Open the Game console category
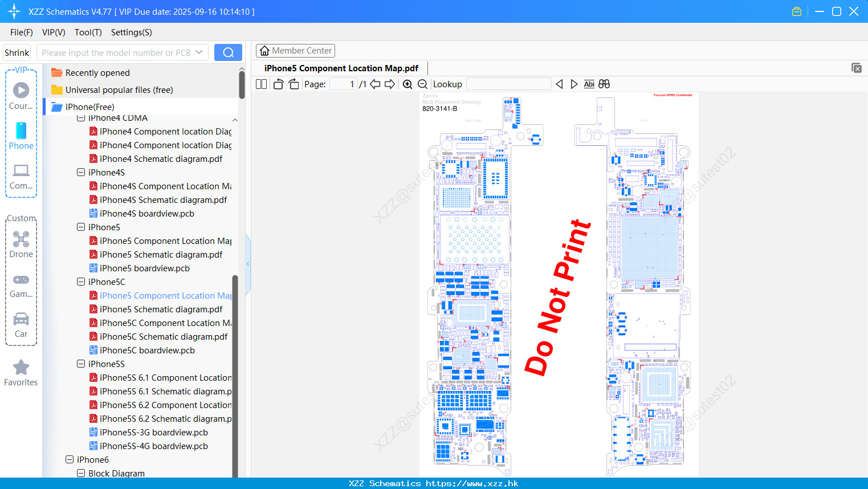 tap(21, 285)
